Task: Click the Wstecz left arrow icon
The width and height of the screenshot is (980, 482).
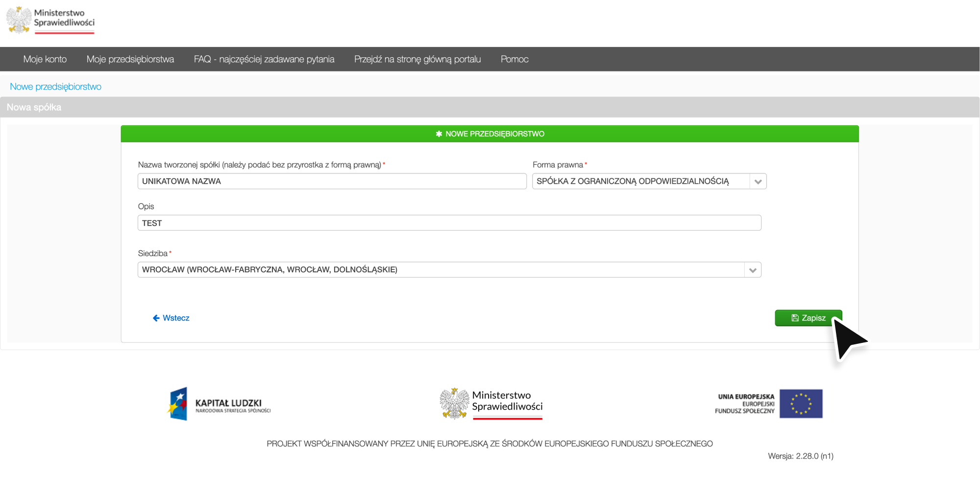Action: 156,318
